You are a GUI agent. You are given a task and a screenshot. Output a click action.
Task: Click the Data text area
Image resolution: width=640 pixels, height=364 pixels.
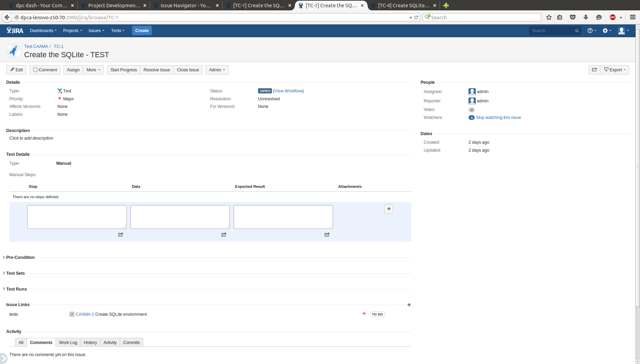click(x=180, y=217)
